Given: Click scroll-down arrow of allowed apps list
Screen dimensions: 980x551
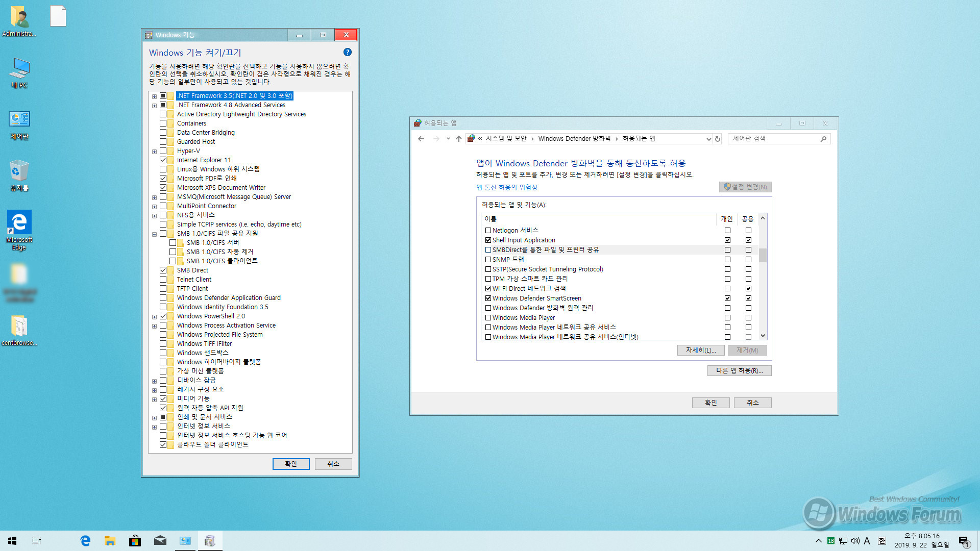Looking at the screenshot, I should click(x=763, y=336).
